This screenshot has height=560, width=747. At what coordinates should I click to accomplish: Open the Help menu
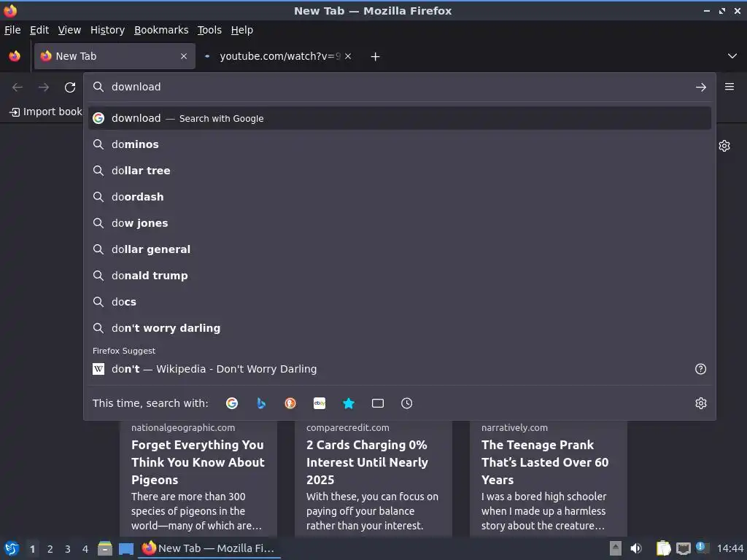(x=242, y=30)
